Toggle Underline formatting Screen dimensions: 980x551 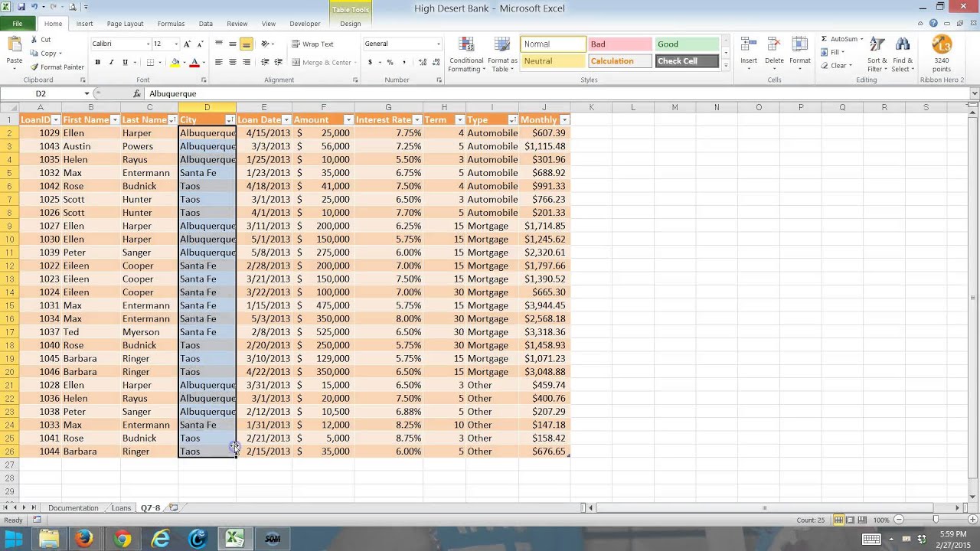tap(125, 62)
